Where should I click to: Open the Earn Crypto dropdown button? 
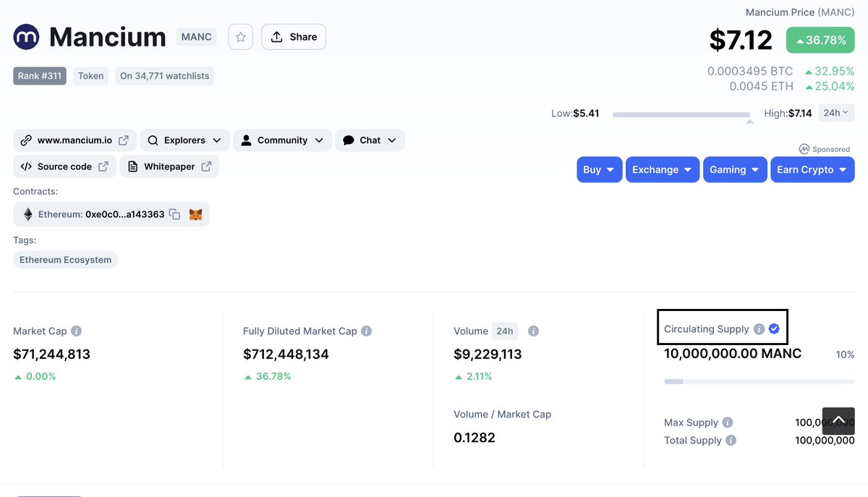812,169
